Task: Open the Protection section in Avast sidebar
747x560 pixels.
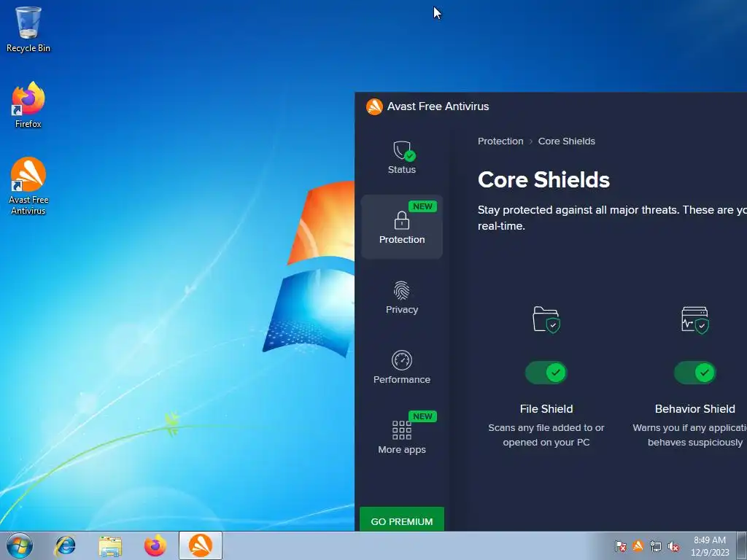Action: click(x=402, y=227)
